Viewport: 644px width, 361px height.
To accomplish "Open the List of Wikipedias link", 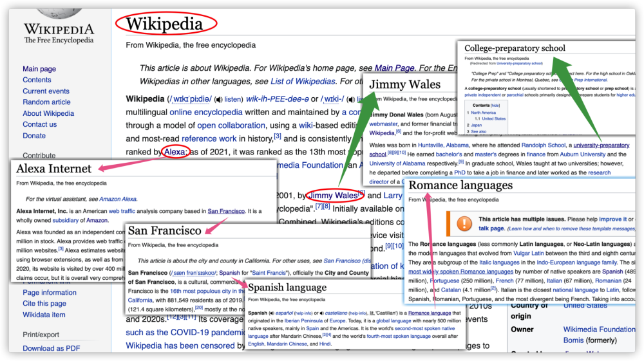I will (x=303, y=81).
